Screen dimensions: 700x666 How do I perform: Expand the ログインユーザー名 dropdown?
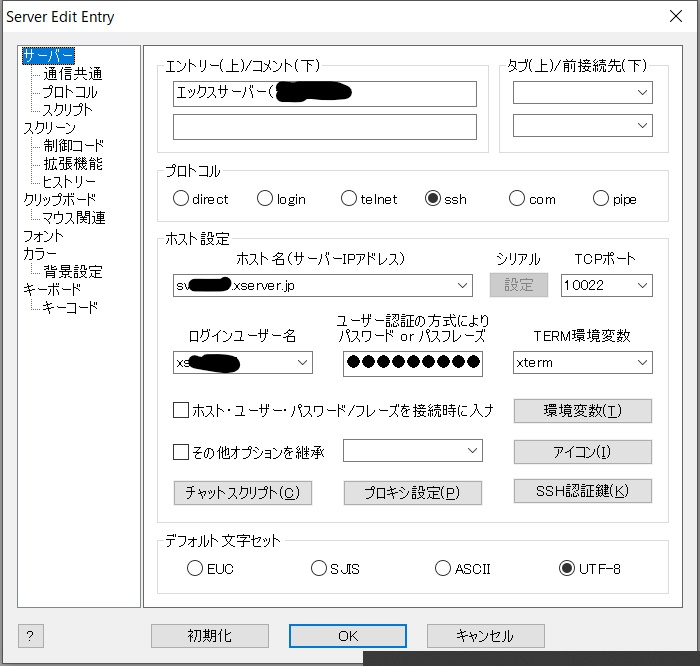[302, 363]
